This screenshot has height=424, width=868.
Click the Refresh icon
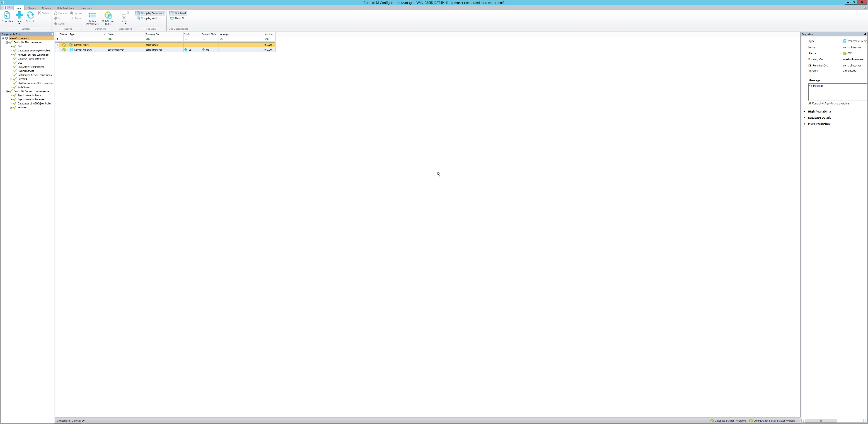[x=30, y=16]
